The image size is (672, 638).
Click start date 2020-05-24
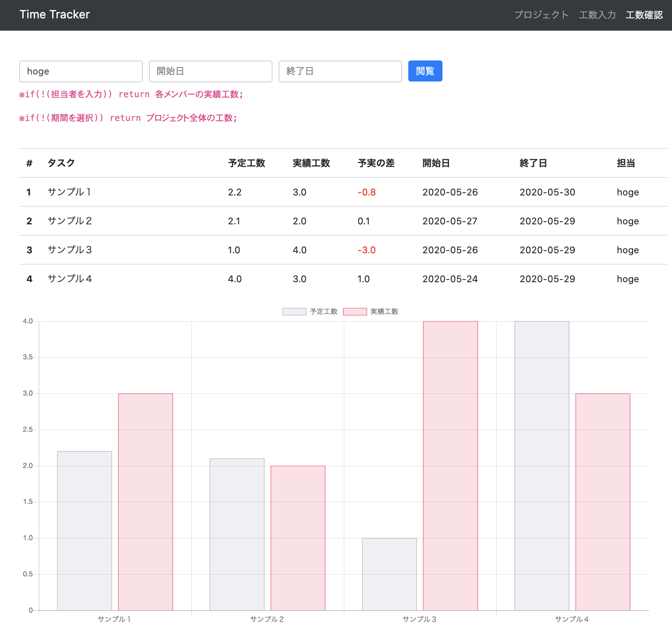coord(450,279)
